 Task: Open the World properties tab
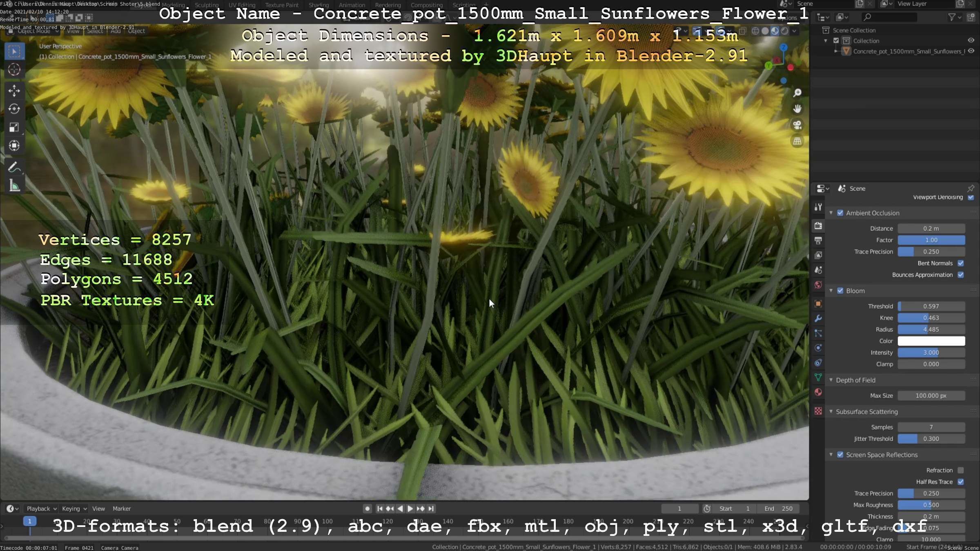(818, 284)
